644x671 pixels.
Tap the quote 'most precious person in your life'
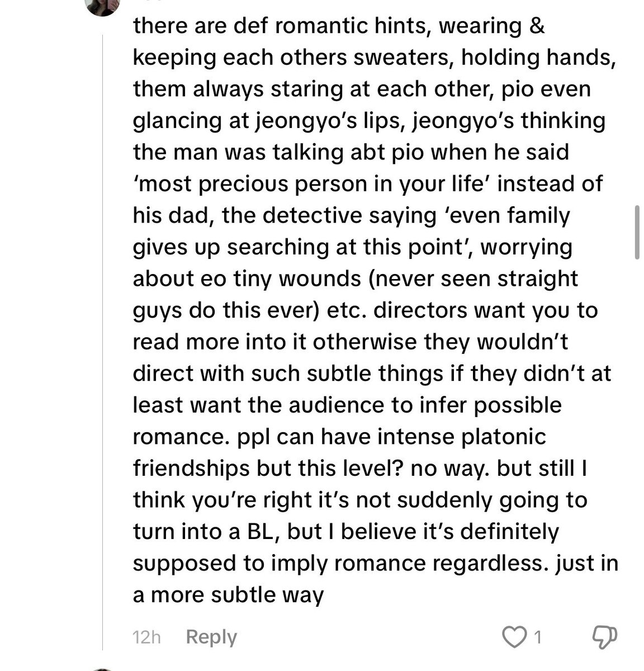click(312, 183)
